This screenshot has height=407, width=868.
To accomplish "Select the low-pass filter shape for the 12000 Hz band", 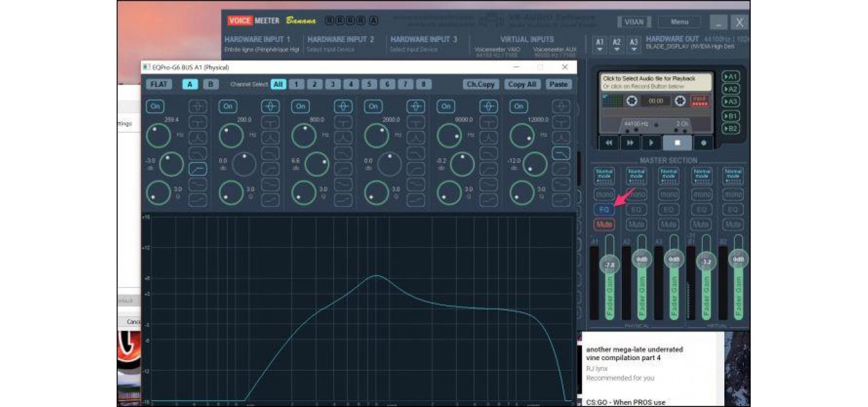I will (561, 153).
